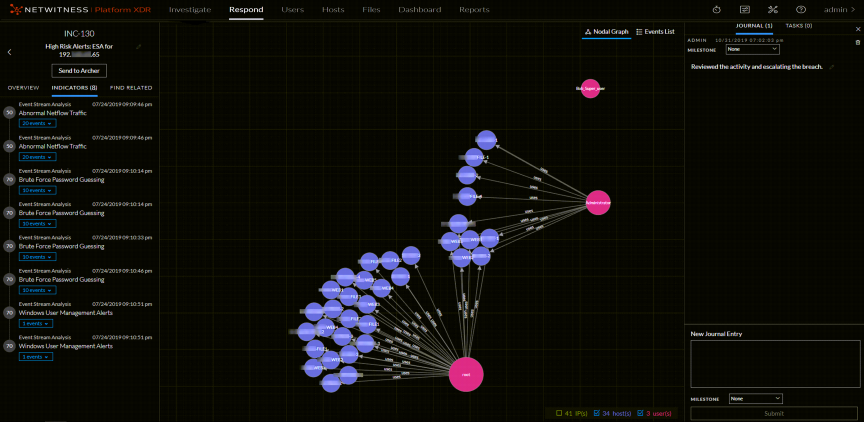
Task: Delete the journal entry with the trash icon
Action: 857,42
